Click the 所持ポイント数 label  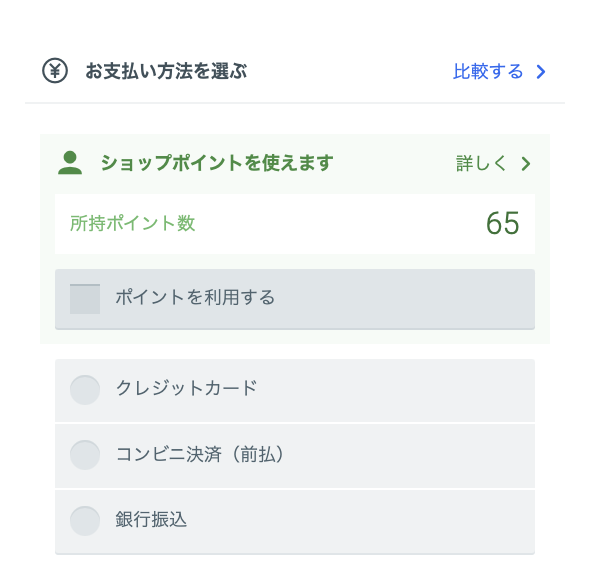pyautogui.click(x=133, y=223)
